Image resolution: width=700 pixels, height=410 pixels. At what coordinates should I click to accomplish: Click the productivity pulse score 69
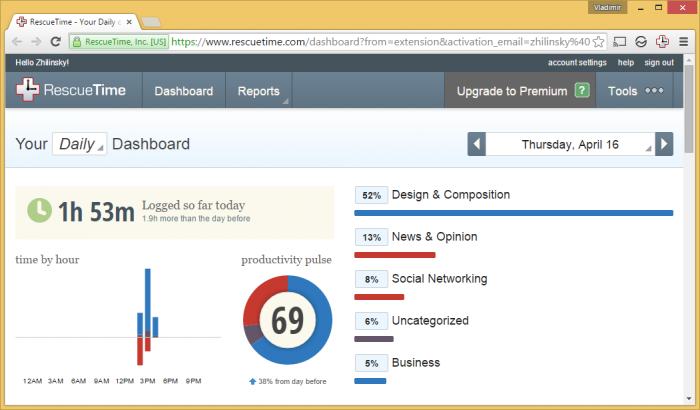288,320
